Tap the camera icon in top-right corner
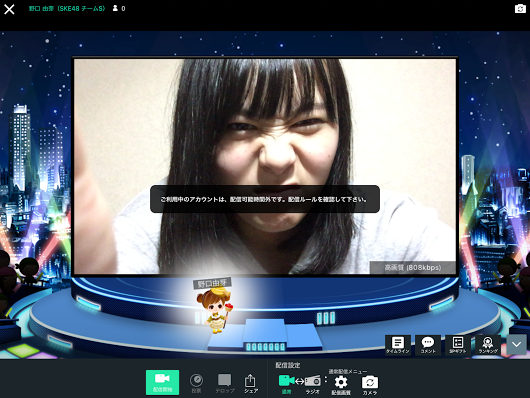This screenshot has width=530, height=398. click(520, 8)
